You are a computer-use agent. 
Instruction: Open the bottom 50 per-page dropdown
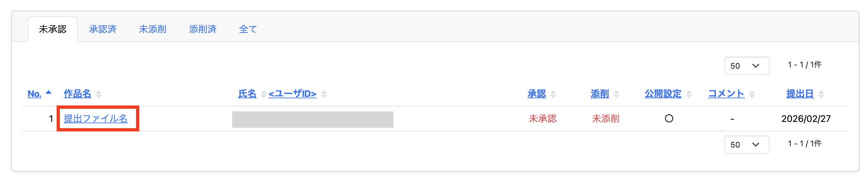[746, 145]
